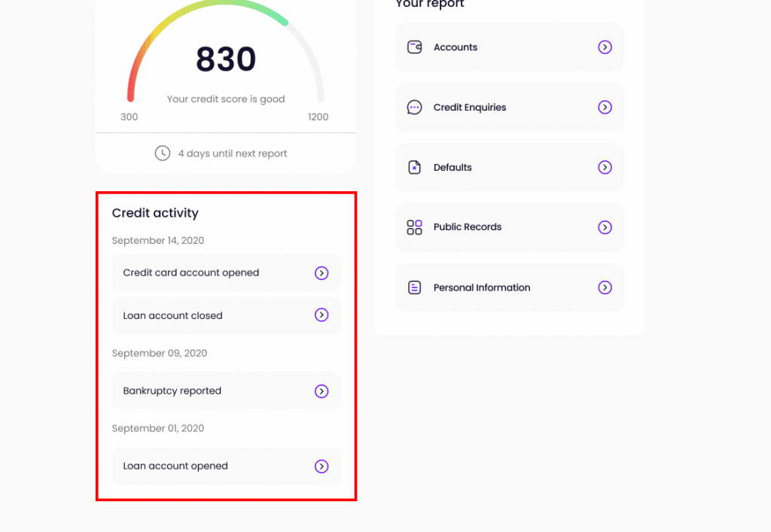Select the Public Records grid icon
The width and height of the screenshot is (771, 532).
click(414, 227)
